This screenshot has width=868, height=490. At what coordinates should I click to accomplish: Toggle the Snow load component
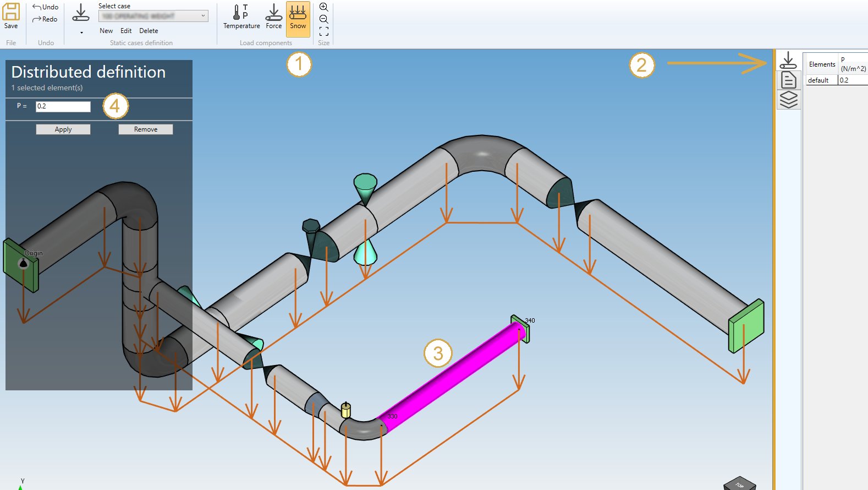click(x=298, y=19)
